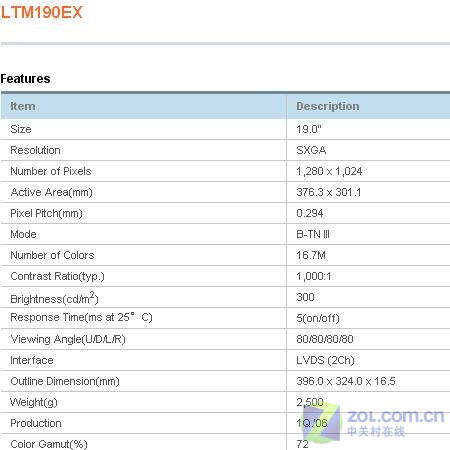Click the Viewing Angle(U/D/L/R) label

point(68,339)
